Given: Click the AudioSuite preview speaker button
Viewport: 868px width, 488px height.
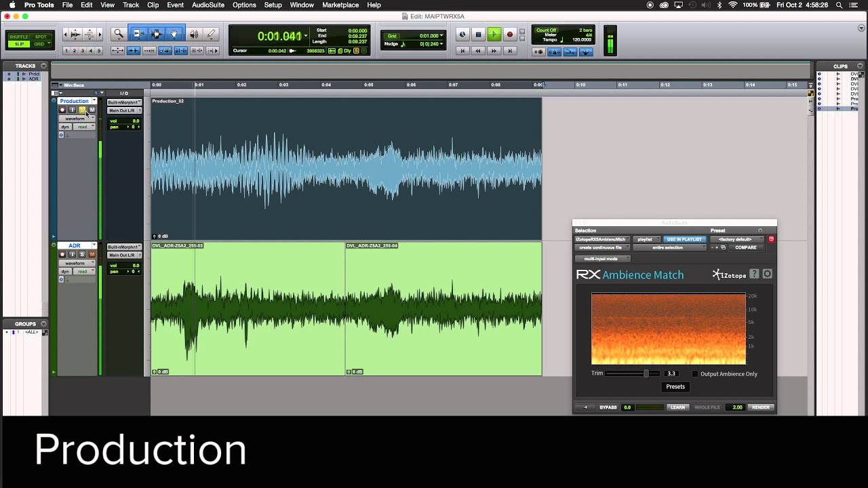Looking at the screenshot, I should [x=586, y=407].
